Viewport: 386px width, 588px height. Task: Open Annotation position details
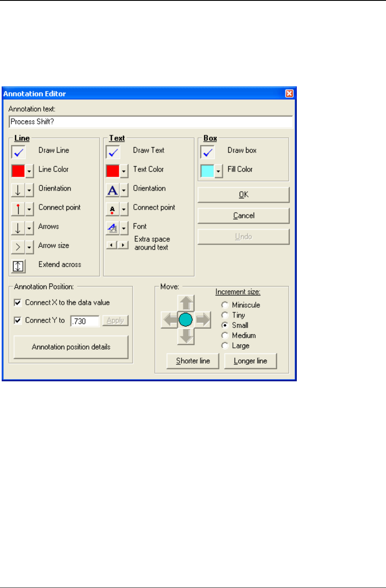71,347
